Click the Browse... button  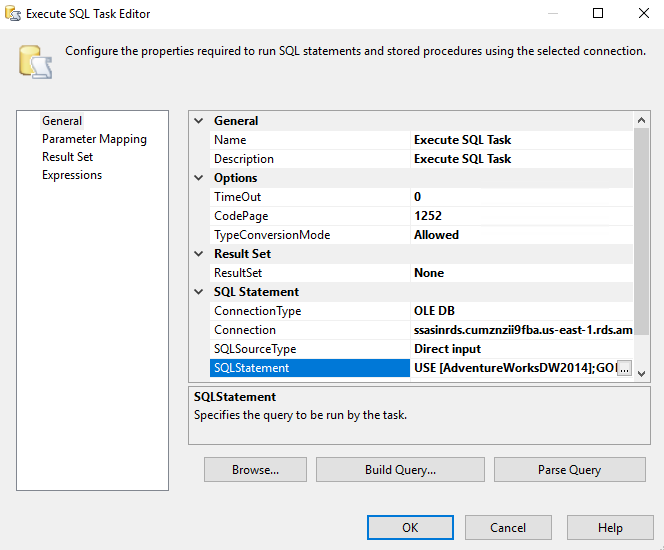[255, 470]
